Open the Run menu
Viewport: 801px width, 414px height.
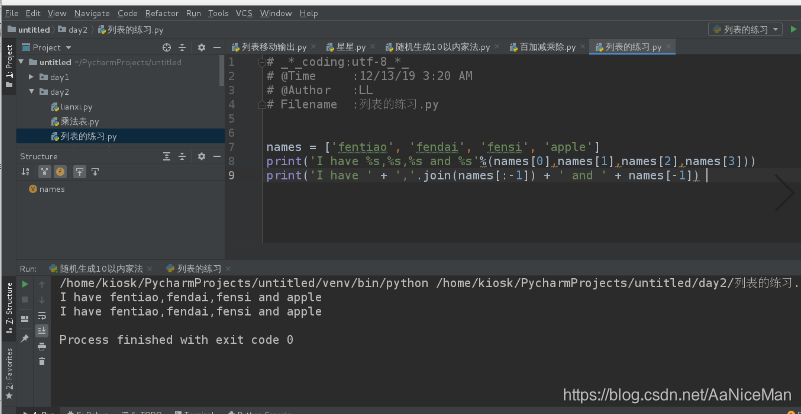pyautogui.click(x=194, y=13)
